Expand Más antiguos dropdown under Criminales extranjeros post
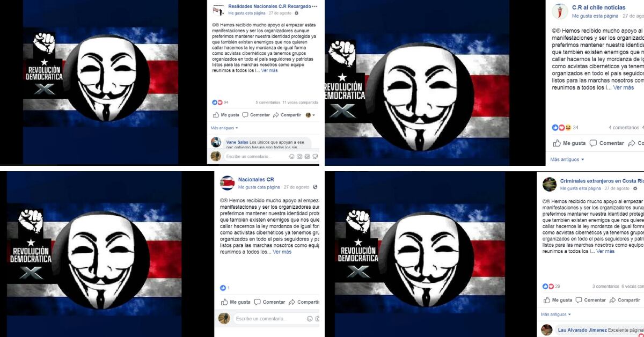This screenshot has height=337, width=644. 556,314
